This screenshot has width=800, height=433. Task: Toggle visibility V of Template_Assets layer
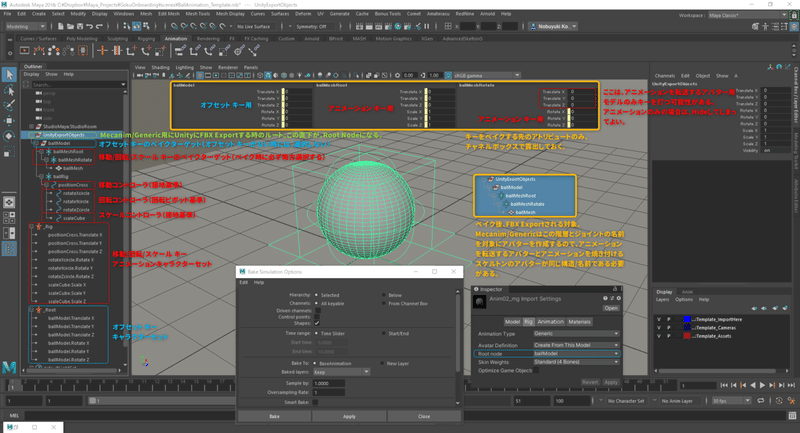[659, 336]
